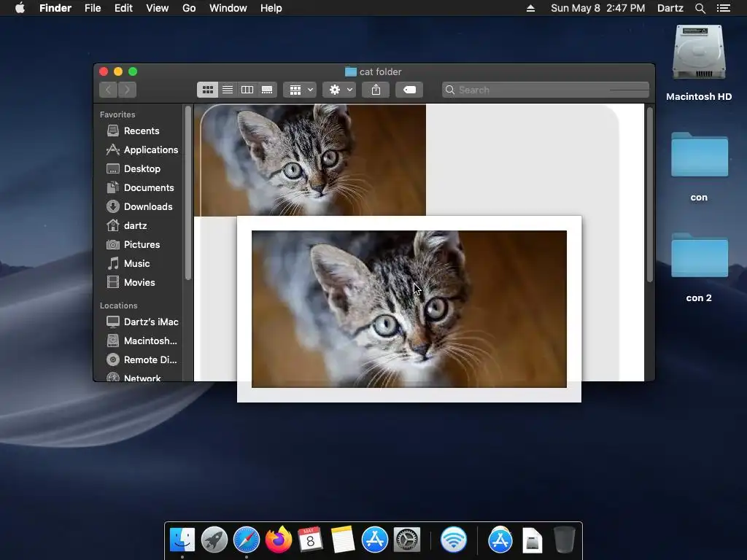Minimize the cat folder window

click(x=118, y=71)
